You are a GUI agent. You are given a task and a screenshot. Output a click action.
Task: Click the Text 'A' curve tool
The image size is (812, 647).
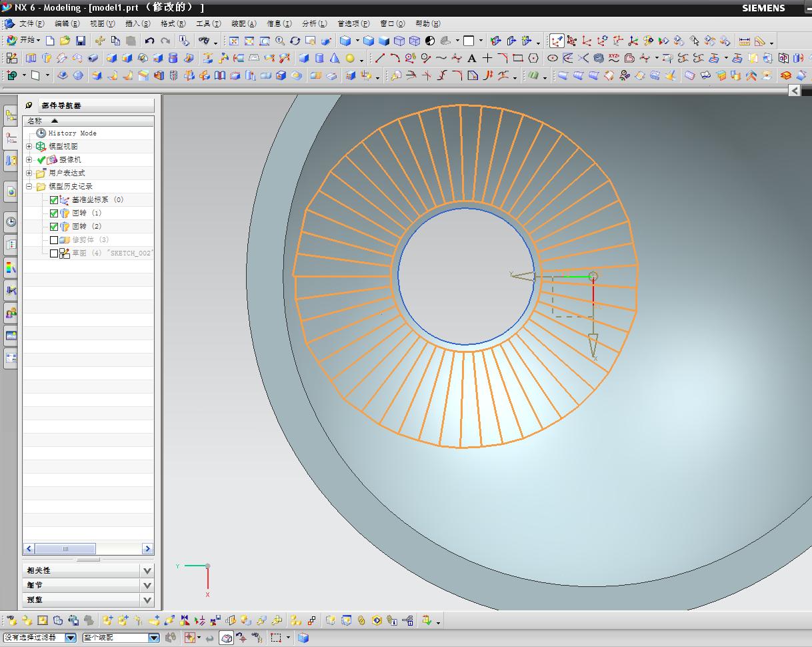point(472,58)
